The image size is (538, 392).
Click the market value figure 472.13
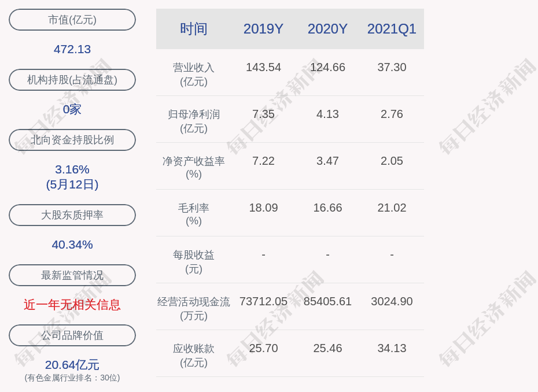coord(72,49)
